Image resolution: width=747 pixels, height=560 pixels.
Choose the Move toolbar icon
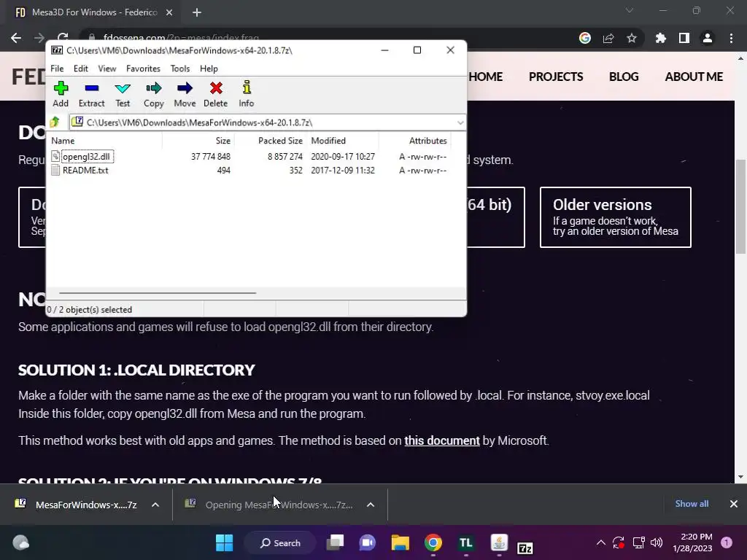coord(185,94)
